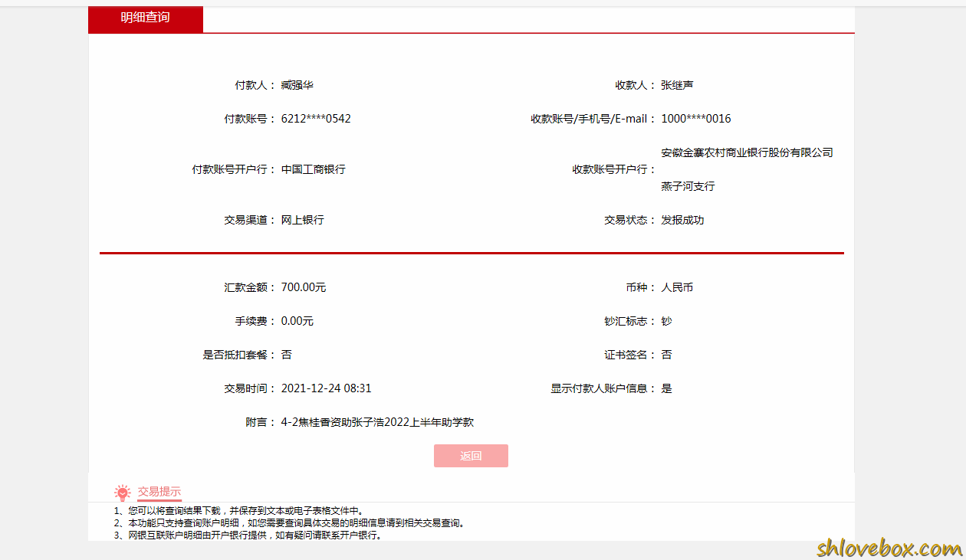Click the 钞 value beside 钞汇标志
The image size is (966, 560).
pyautogui.click(x=666, y=321)
